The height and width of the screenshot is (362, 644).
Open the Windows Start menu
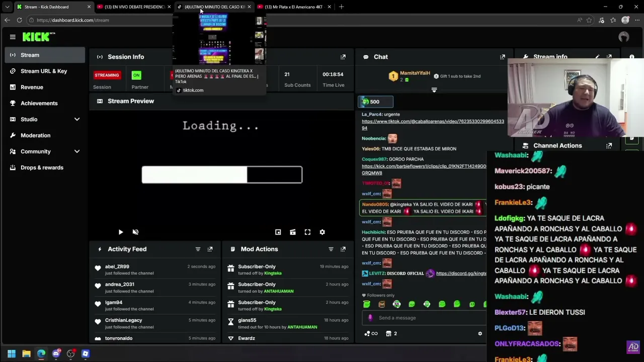[x=12, y=354]
